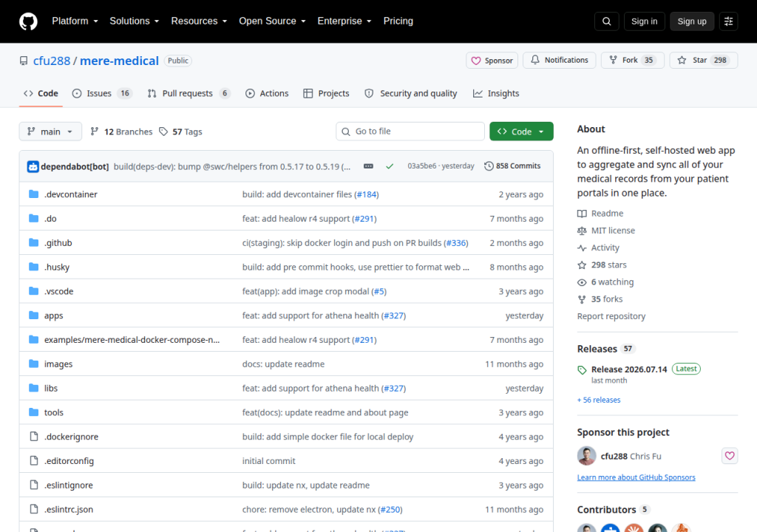Click the eye icon beside 6 watching
Viewport: 757px width, 532px height.
[x=582, y=282]
